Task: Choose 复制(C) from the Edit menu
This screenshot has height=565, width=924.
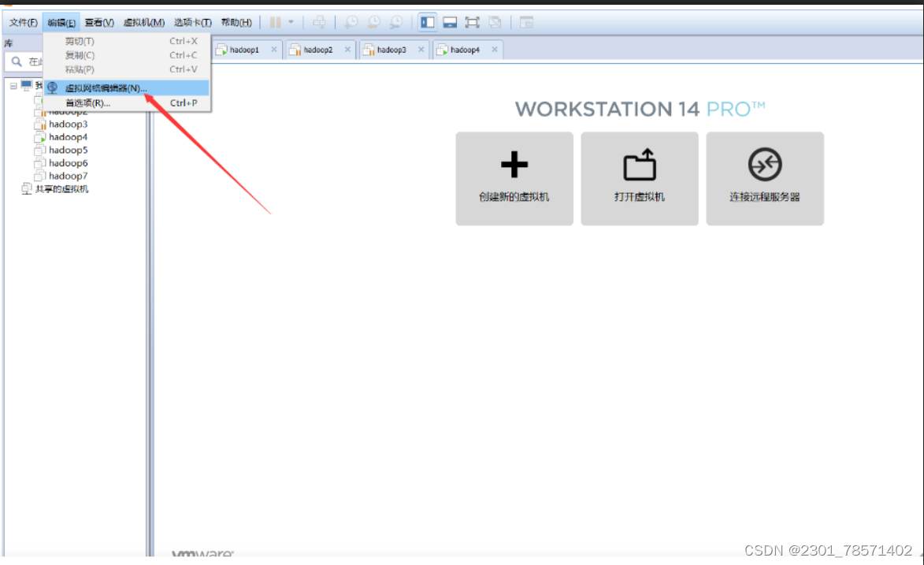Action: click(127, 55)
